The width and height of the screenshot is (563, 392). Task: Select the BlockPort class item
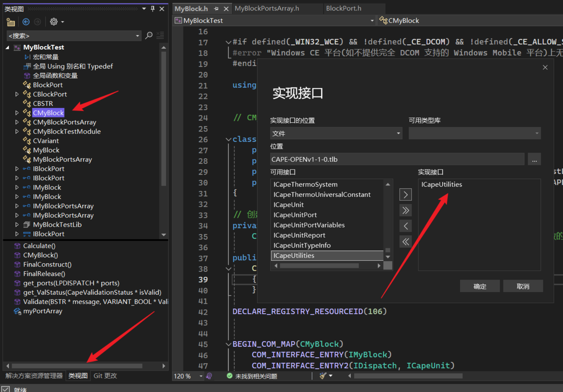[48, 85]
